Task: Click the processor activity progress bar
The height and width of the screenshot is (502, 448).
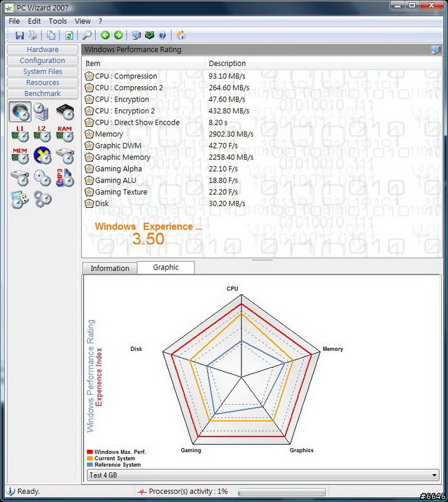Action: click(282, 491)
